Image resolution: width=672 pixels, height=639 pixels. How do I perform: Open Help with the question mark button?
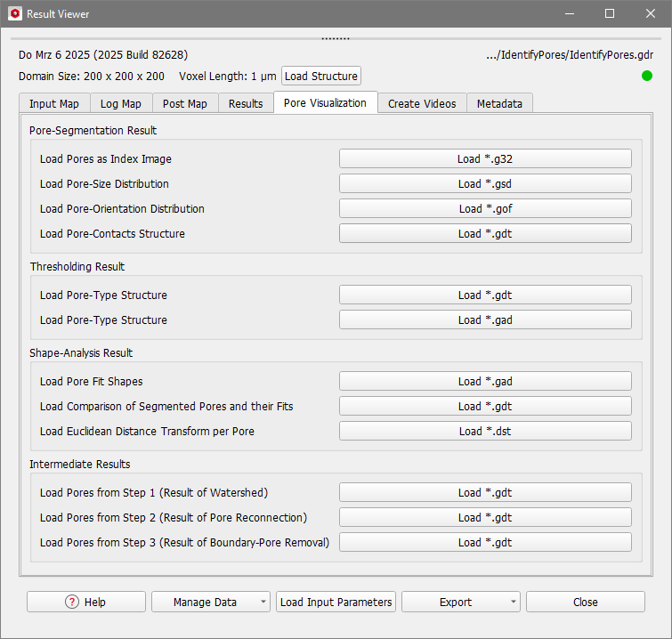coord(85,602)
